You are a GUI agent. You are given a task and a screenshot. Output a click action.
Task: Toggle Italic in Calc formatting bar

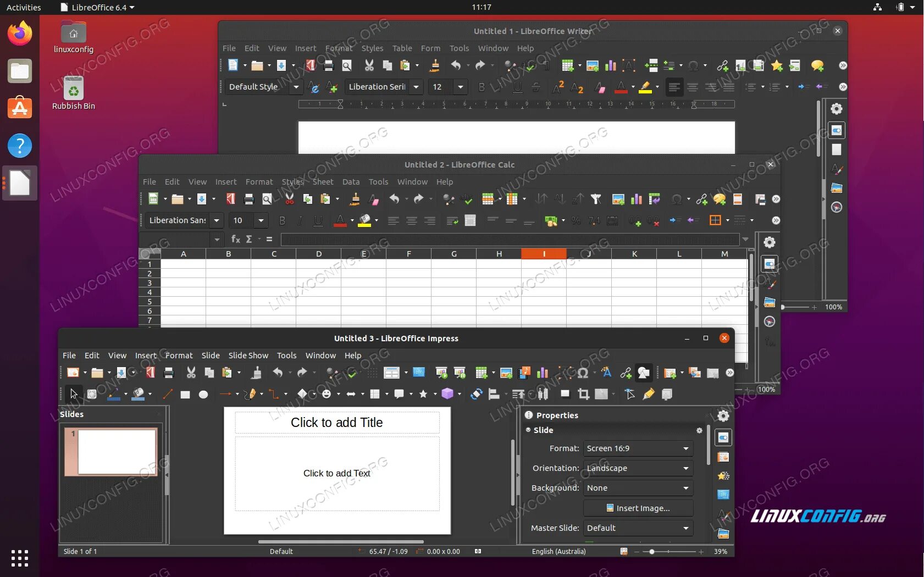click(x=300, y=220)
